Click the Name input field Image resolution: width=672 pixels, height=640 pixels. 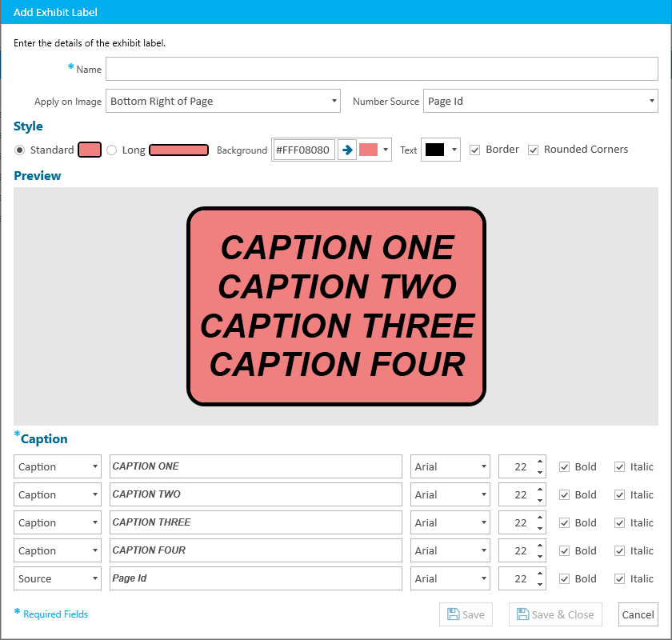coord(382,70)
